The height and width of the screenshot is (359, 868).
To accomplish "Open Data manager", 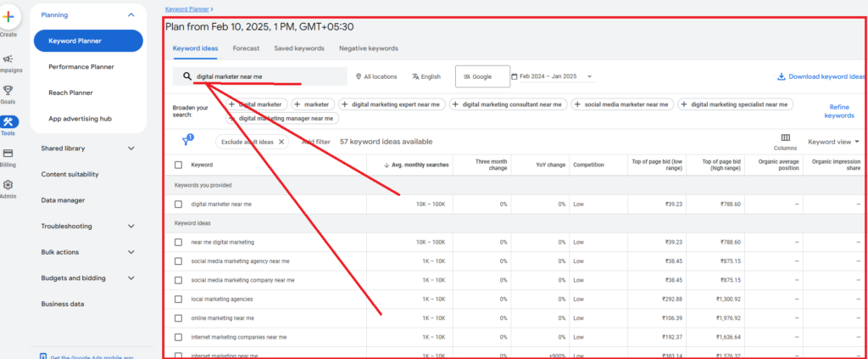I will pyautogui.click(x=63, y=200).
